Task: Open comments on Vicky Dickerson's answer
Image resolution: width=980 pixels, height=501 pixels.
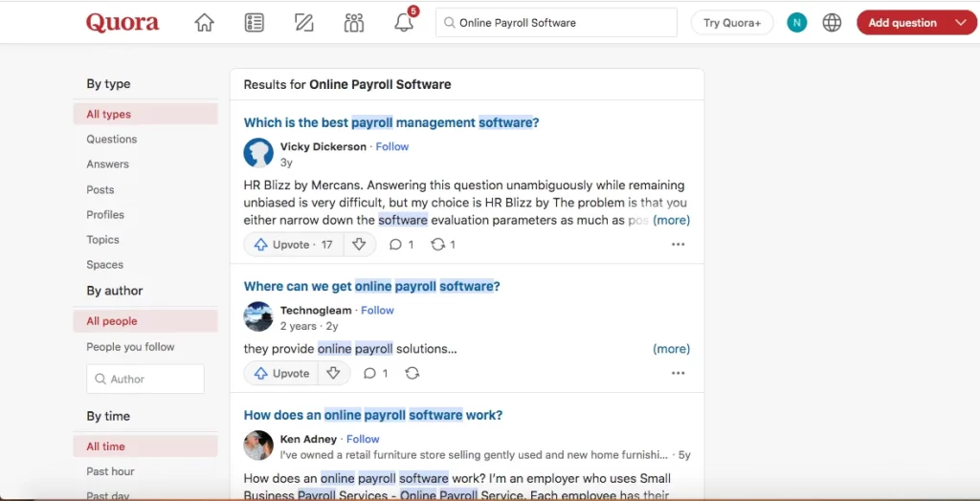Action: (401, 245)
